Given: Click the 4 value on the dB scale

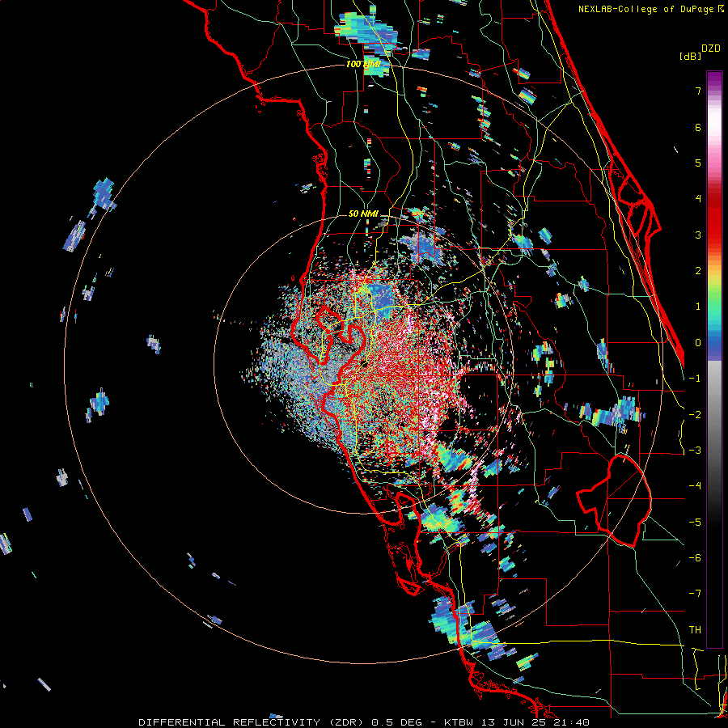Looking at the screenshot, I should pyautogui.click(x=698, y=199).
